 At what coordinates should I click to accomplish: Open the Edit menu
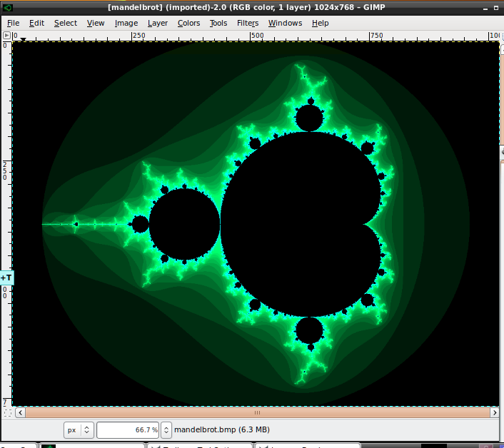pyautogui.click(x=36, y=23)
